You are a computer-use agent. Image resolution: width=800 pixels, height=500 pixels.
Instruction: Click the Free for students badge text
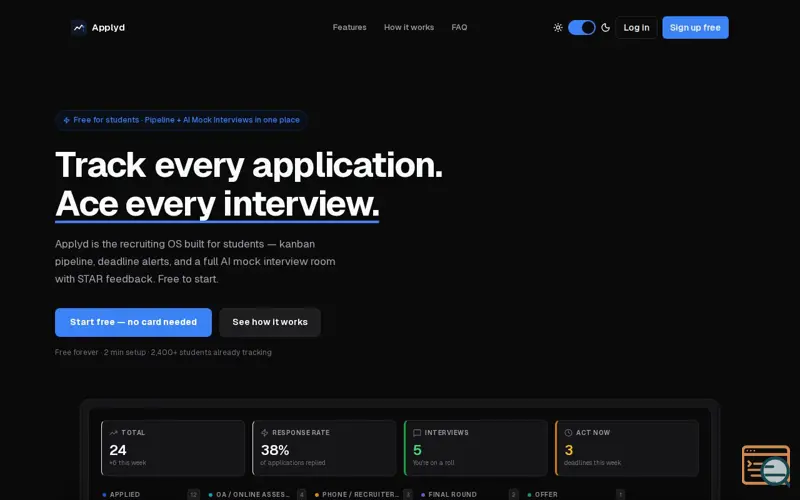(x=186, y=120)
